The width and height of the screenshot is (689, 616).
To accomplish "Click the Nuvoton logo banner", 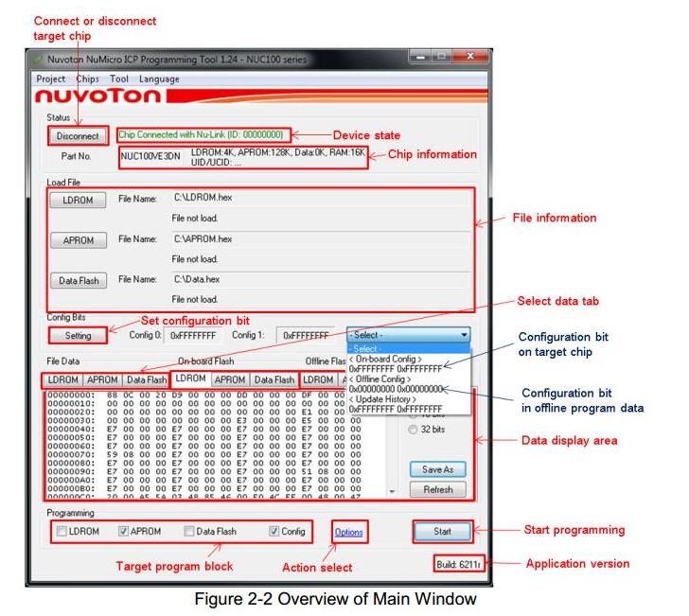I will pos(261,96).
